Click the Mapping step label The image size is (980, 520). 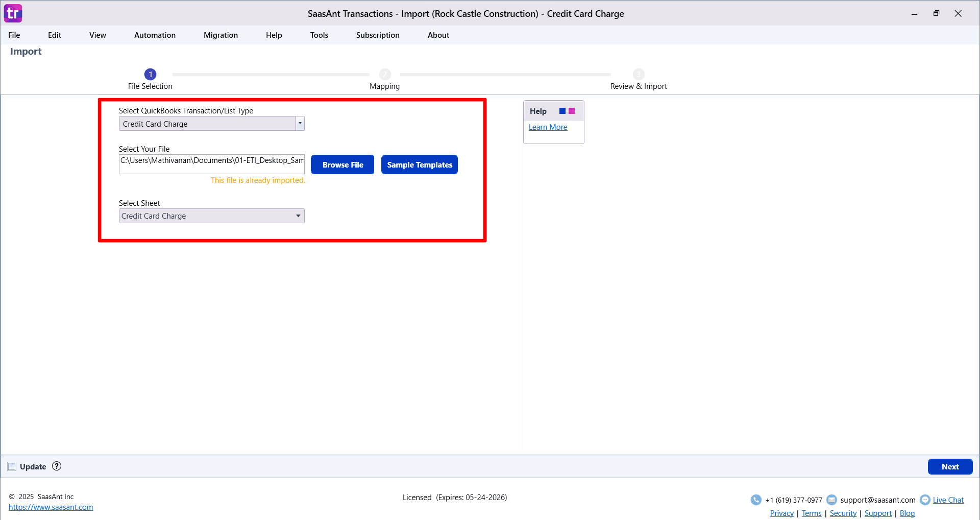pyautogui.click(x=384, y=86)
